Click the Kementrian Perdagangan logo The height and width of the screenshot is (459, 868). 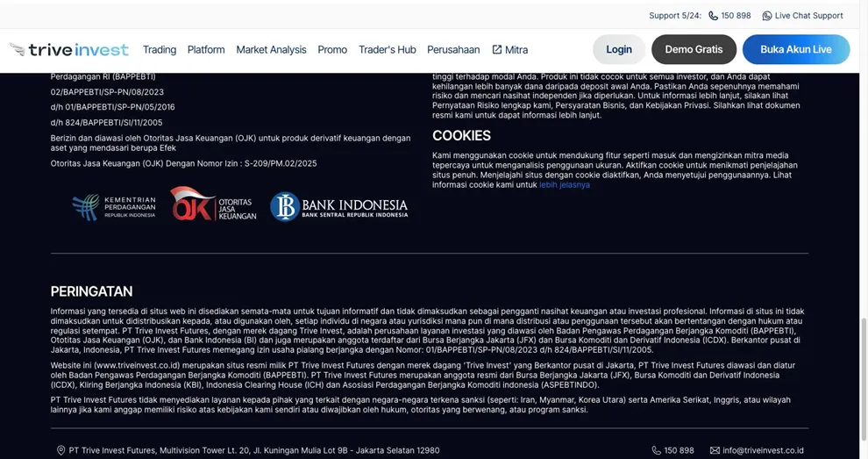pos(114,207)
